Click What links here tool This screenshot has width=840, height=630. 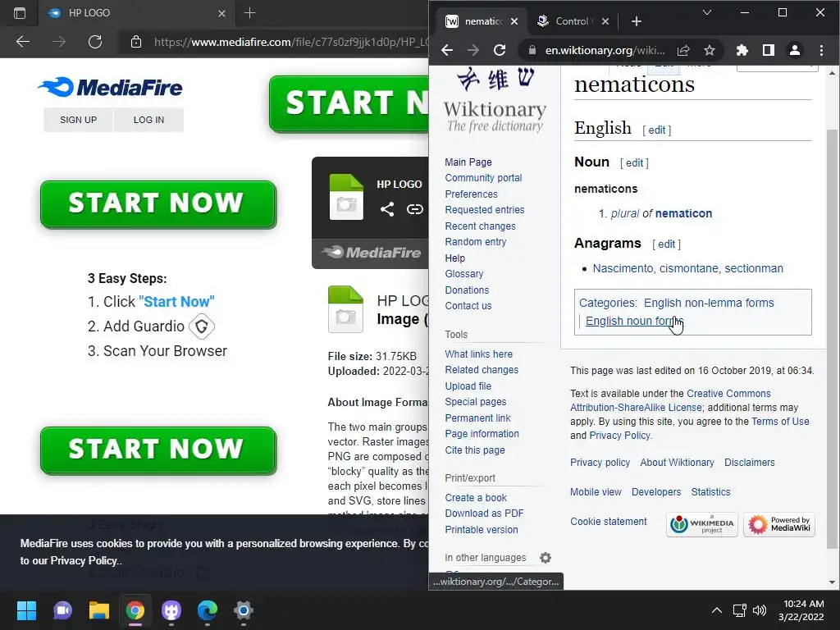pos(478,354)
